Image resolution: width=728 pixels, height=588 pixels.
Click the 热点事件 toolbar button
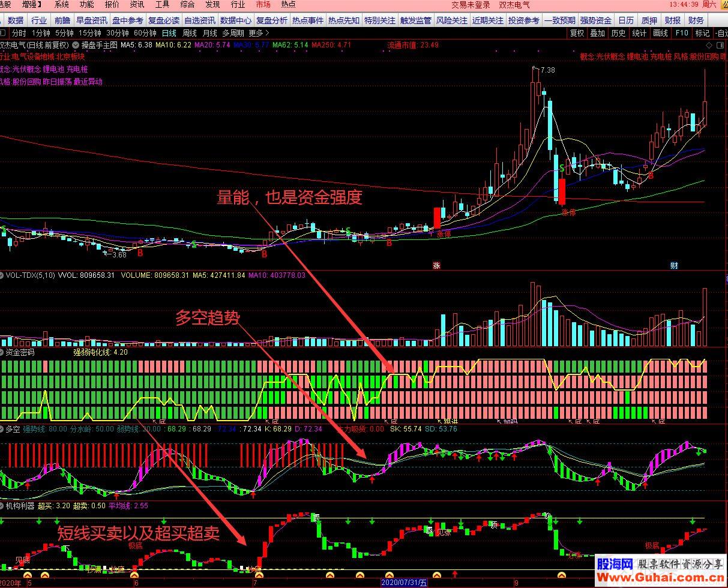pyautogui.click(x=308, y=20)
